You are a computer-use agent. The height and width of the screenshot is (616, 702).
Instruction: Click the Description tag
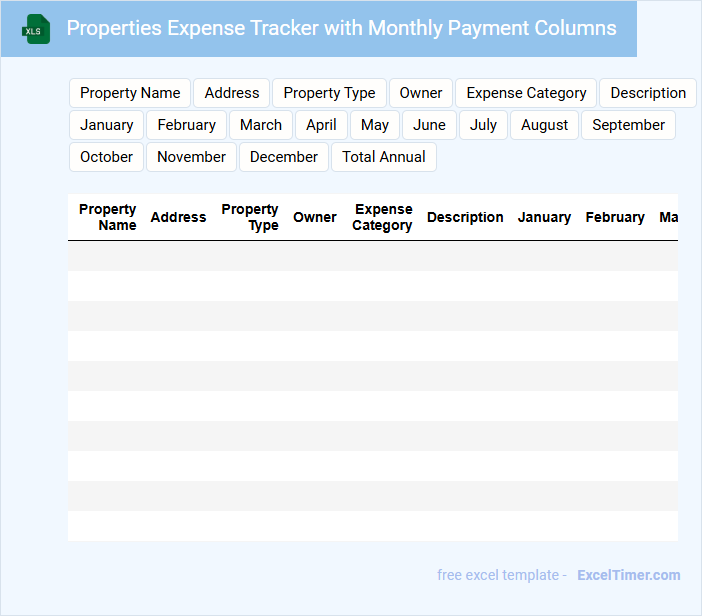click(x=648, y=93)
